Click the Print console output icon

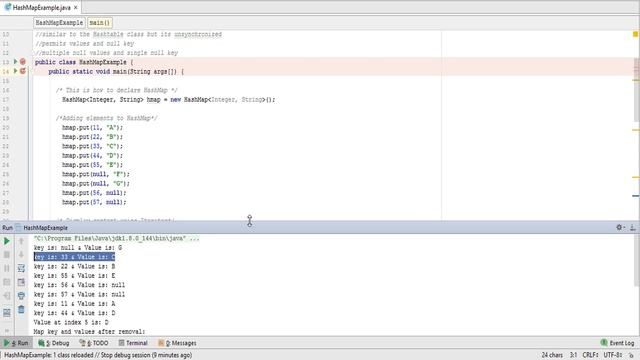point(21,296)
